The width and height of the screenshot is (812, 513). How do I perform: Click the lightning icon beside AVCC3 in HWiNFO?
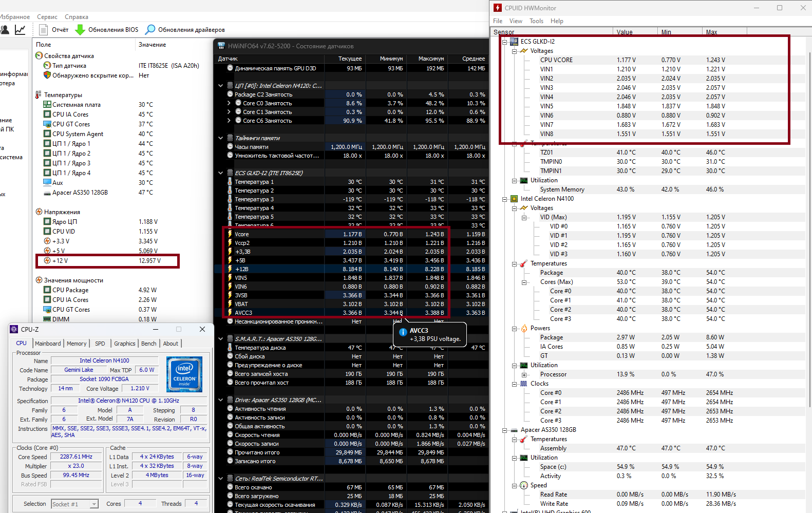pyautogui.click(x=230, y=312)
